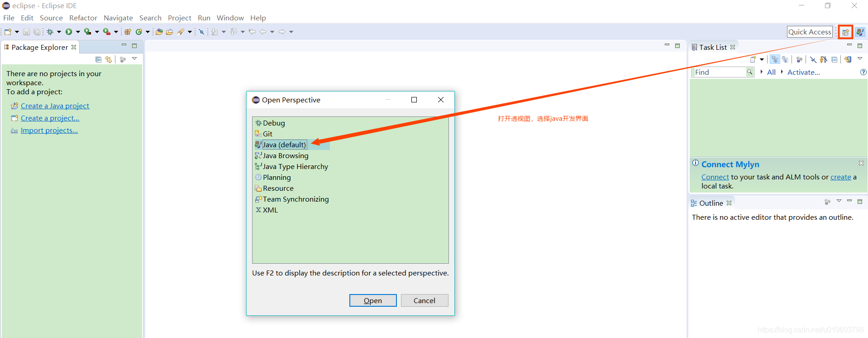Click the Open Perspective toolbar icon
This screenshot has height=338, width=868.
click(x=845, y=32)
